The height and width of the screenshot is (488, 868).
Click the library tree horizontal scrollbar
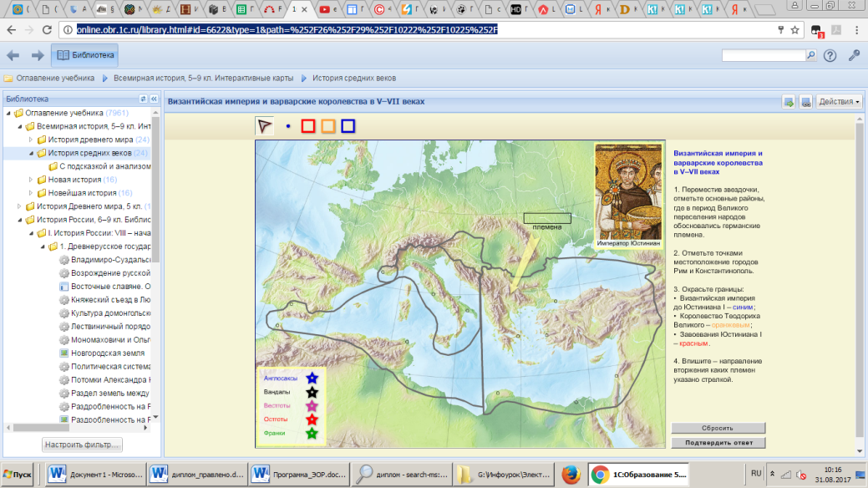point(42,428)
